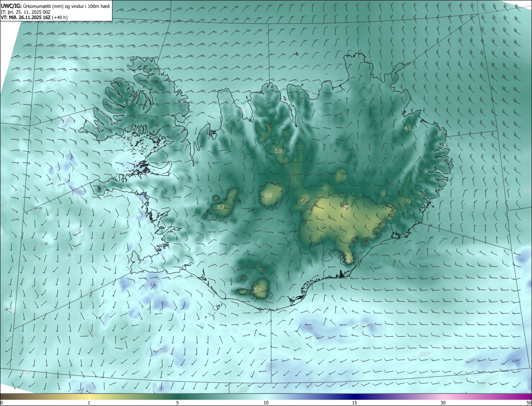
Task: Click the 4.8 value over the Westfjords
Action: pyautogui.click(x=127, y=103)
